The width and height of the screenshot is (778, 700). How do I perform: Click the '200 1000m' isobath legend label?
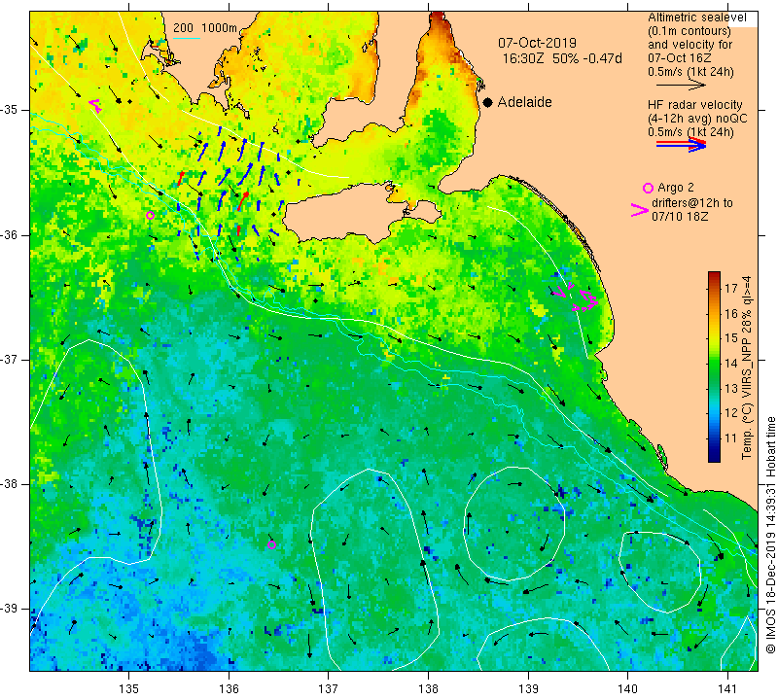(205, 28)
